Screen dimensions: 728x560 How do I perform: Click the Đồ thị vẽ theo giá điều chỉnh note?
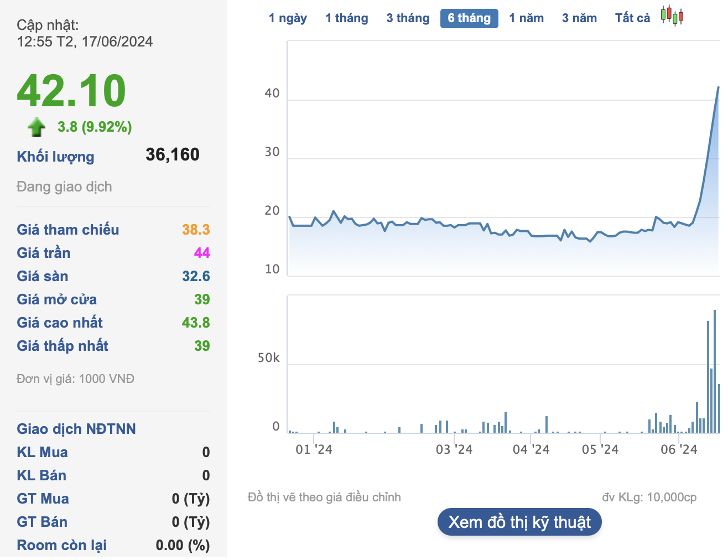tap(324, 497)
